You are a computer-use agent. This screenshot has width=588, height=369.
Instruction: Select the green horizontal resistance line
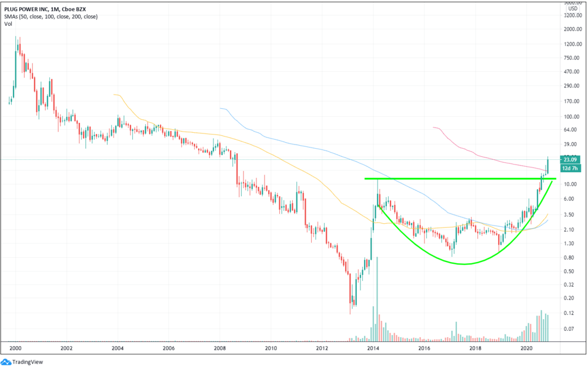pos(460,179)
